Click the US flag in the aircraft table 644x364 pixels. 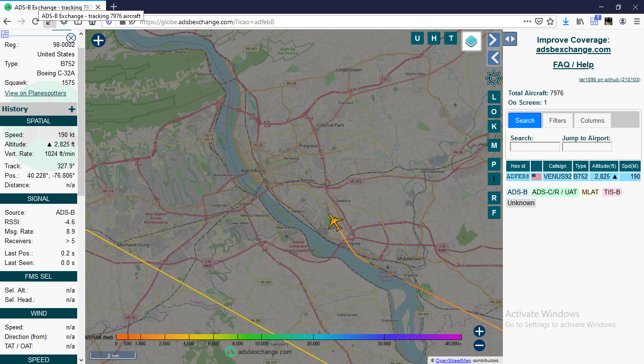(x=537, y=177)
